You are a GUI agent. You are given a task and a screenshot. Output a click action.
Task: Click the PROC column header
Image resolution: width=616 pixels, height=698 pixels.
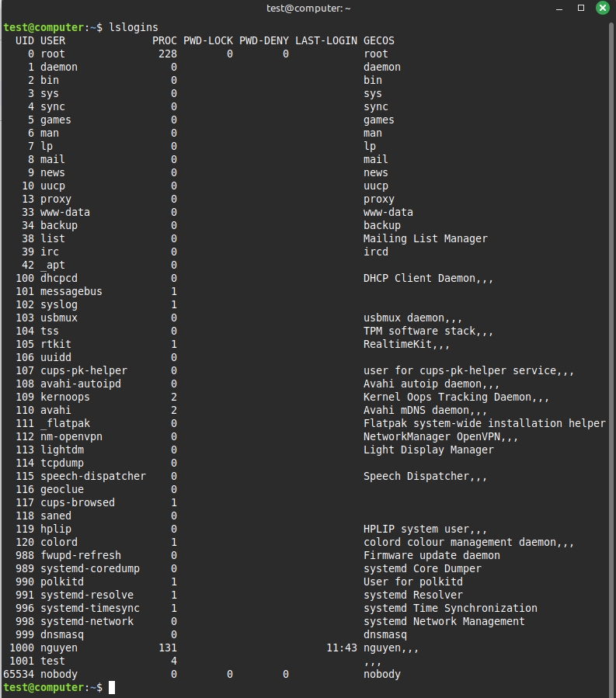tap(165, 40)
